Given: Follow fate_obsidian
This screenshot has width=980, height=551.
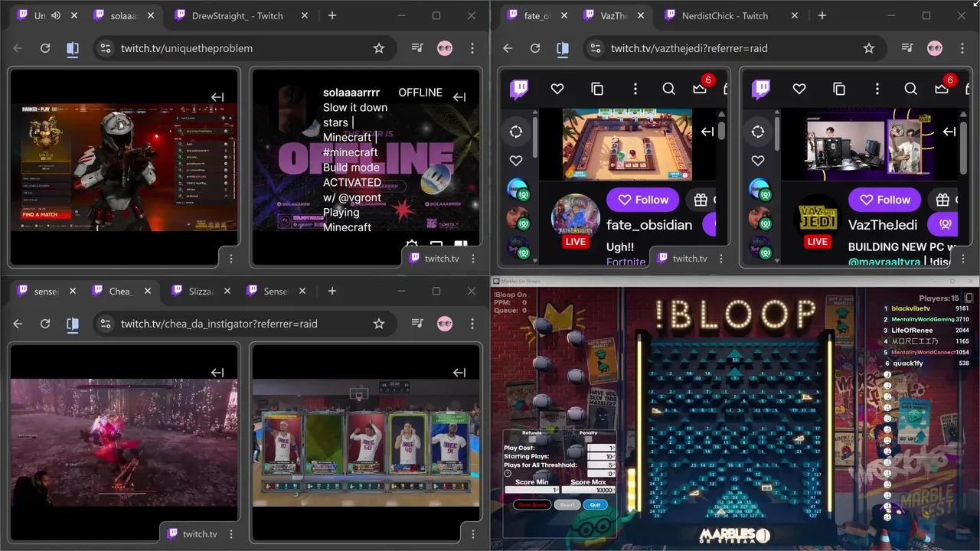Looking at the screenshot, I should (643, 200).
